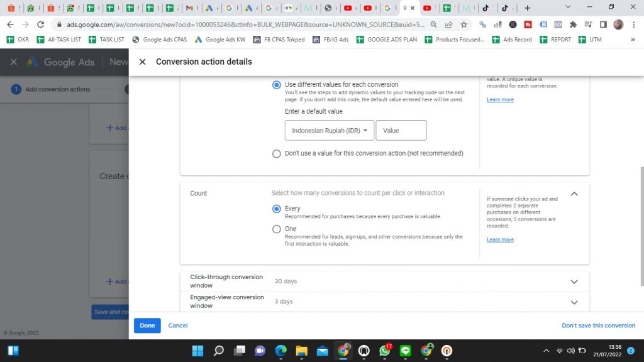Select the 'Every' count option
This screenshot has width=644, height=362.
point(277,209)
